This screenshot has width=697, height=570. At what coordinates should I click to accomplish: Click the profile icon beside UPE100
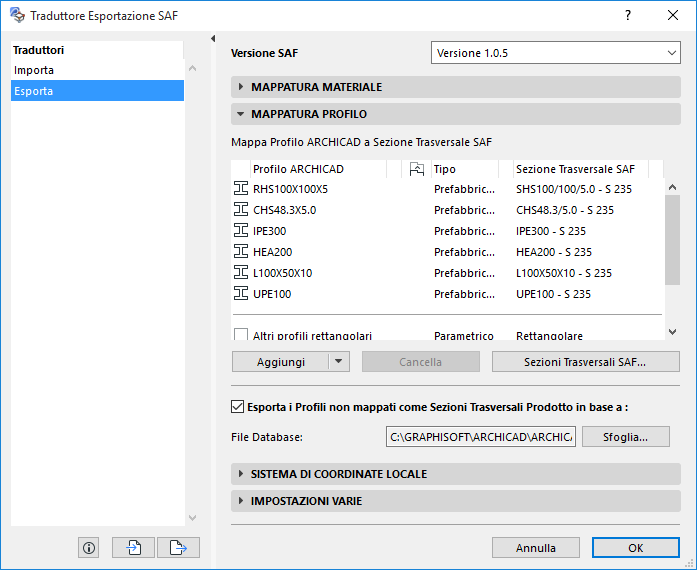click(241, 294)
